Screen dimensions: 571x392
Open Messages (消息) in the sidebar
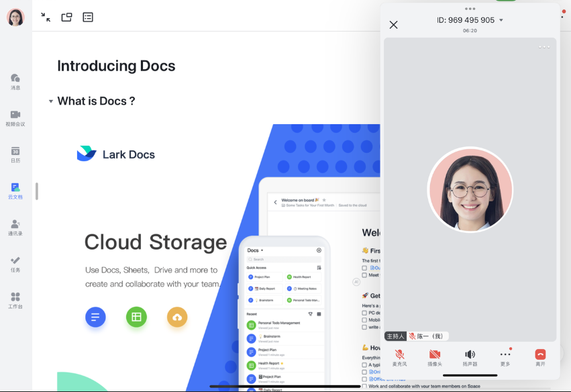(15, 82)
